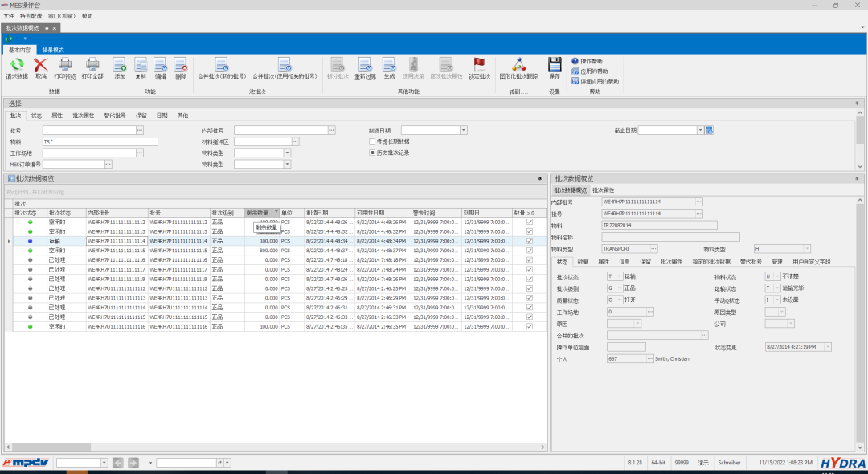
Task: Click browse button next to 批号 filter field
Action: pyautogui.click(x=140, y=130)
